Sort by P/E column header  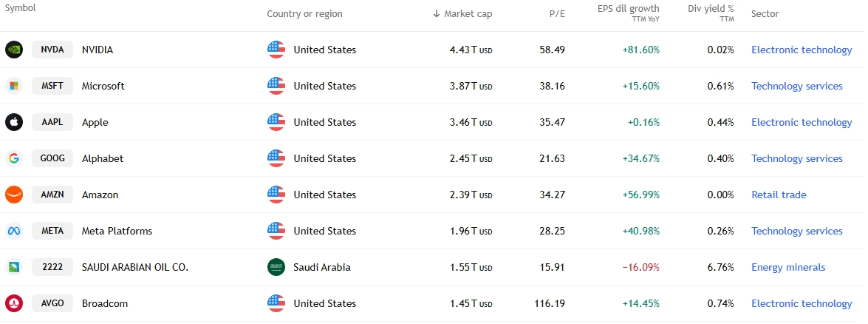(x=557, y=14)
